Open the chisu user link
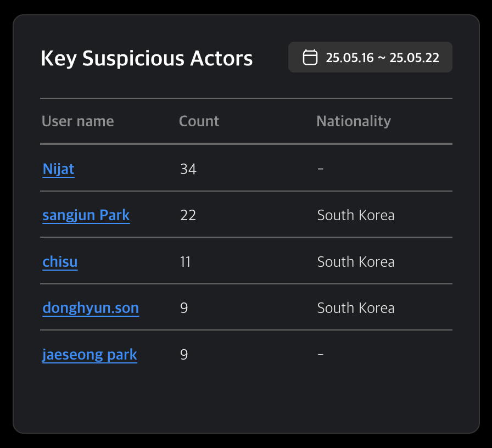Screen dimensions: 492x448 60,262
